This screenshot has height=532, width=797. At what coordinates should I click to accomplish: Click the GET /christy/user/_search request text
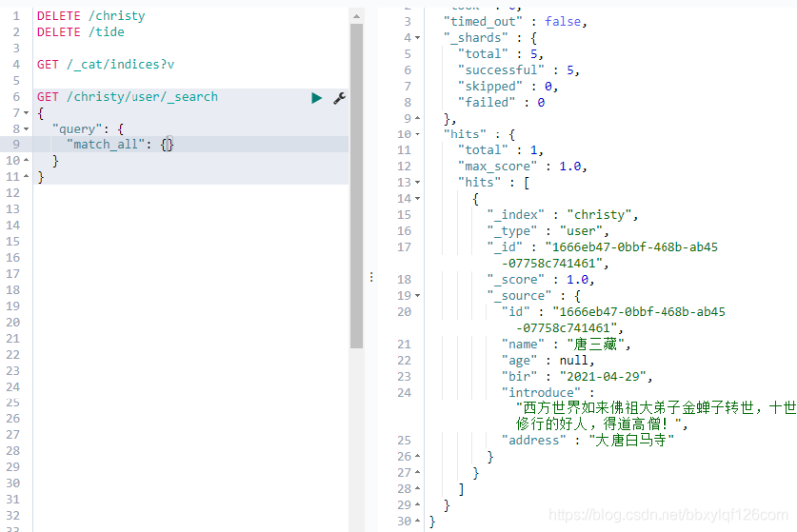(128, 97)
